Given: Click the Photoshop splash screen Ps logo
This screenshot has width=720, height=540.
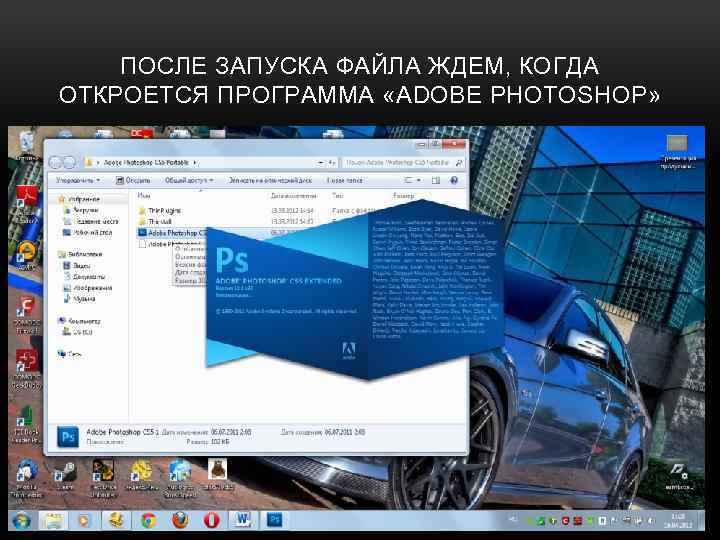Looking at the screenshot, I should tap(232, 260).
